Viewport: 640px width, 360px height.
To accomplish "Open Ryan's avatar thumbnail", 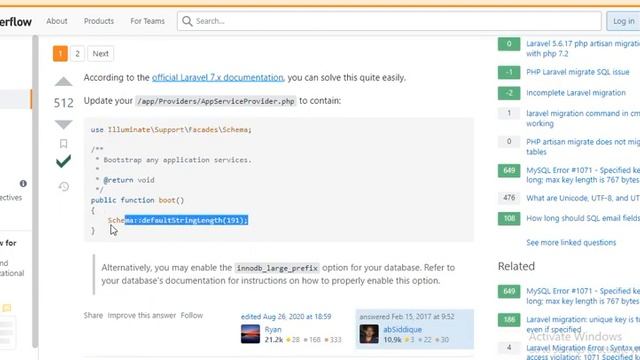I will coord(250,334).
